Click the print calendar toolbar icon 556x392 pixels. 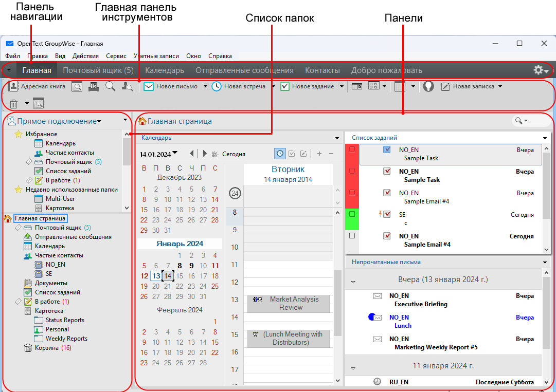coord(93,86)
